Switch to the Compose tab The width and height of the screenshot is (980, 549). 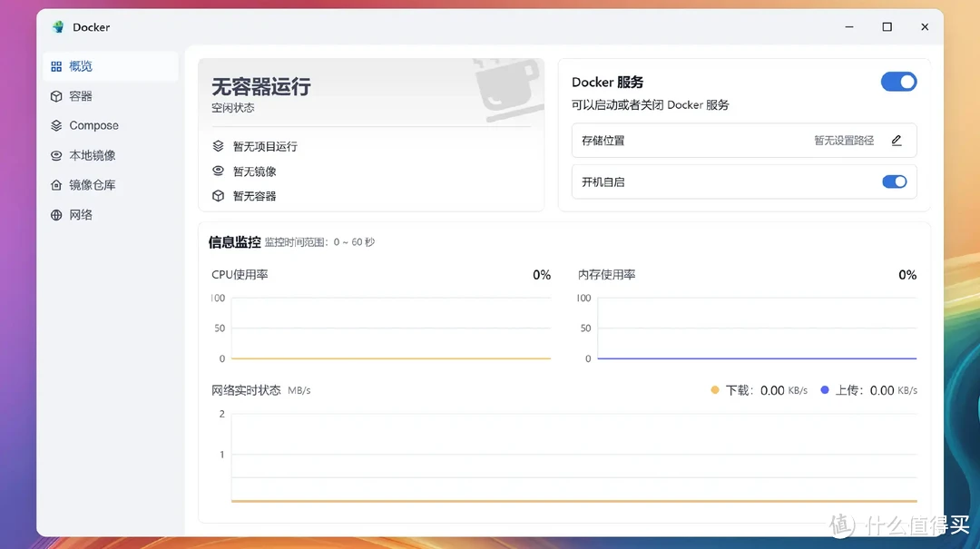point(93,126)
